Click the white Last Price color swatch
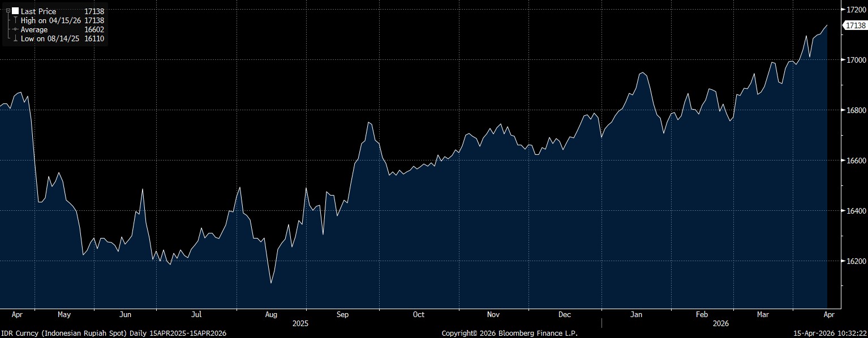 (x=15, y=11)
